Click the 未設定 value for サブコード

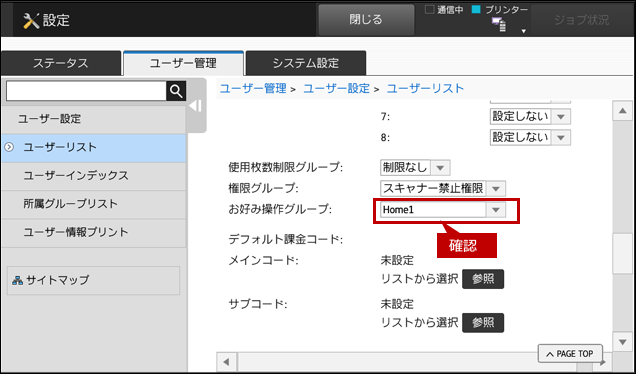[x=397, y=304]
